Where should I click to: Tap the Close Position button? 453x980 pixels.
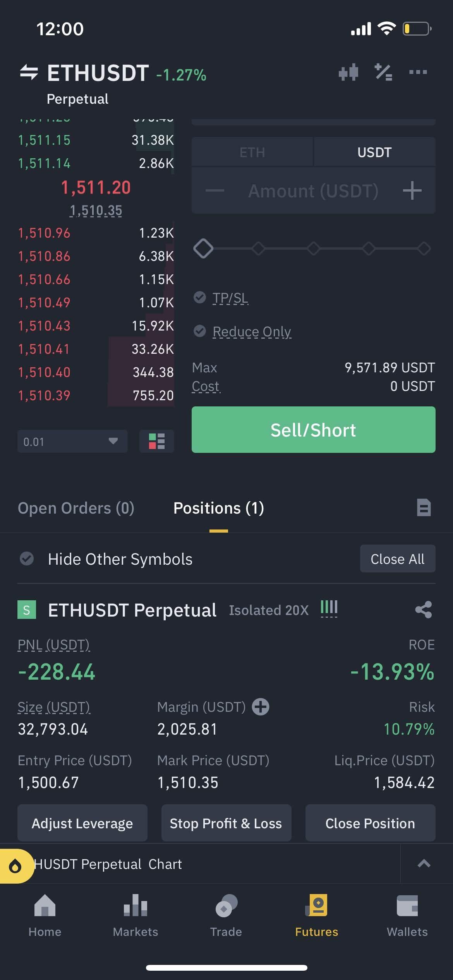[x=370, y=823]
